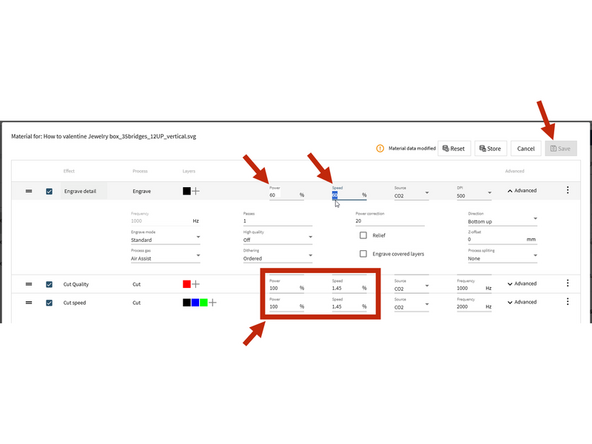Enable Engrave covered layers checkbox
Image resolution: width=592 pixels, height=444 pixels.
click(x=363, y=254)
